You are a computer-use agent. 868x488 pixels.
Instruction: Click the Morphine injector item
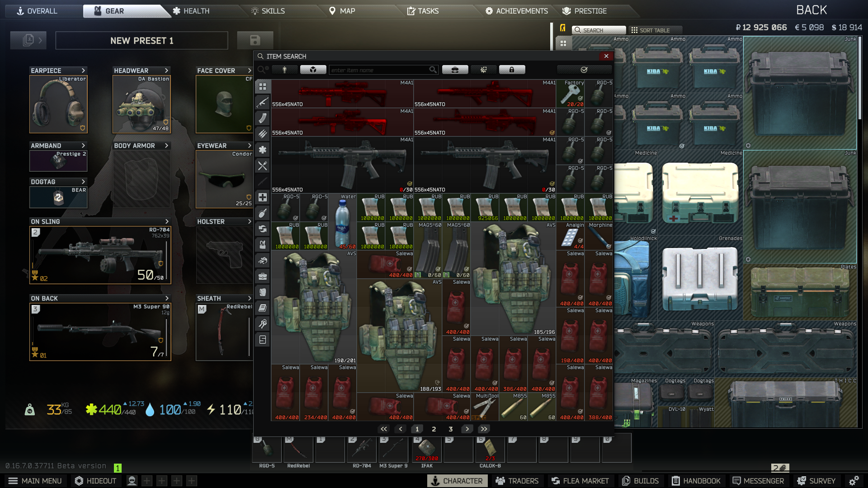click(599, 236)
